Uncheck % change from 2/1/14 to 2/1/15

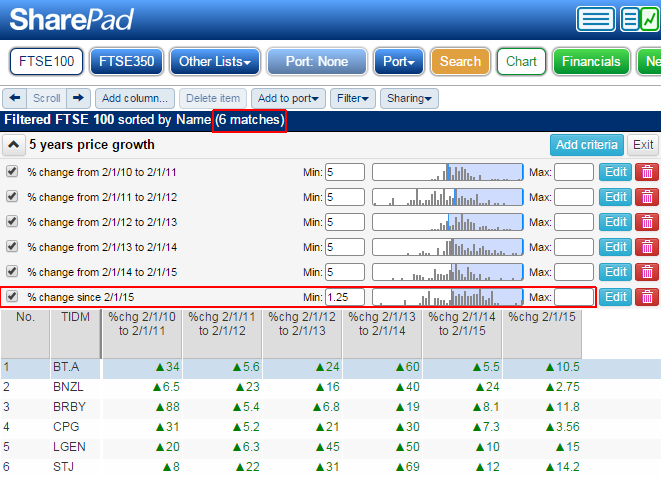[12, 271]
